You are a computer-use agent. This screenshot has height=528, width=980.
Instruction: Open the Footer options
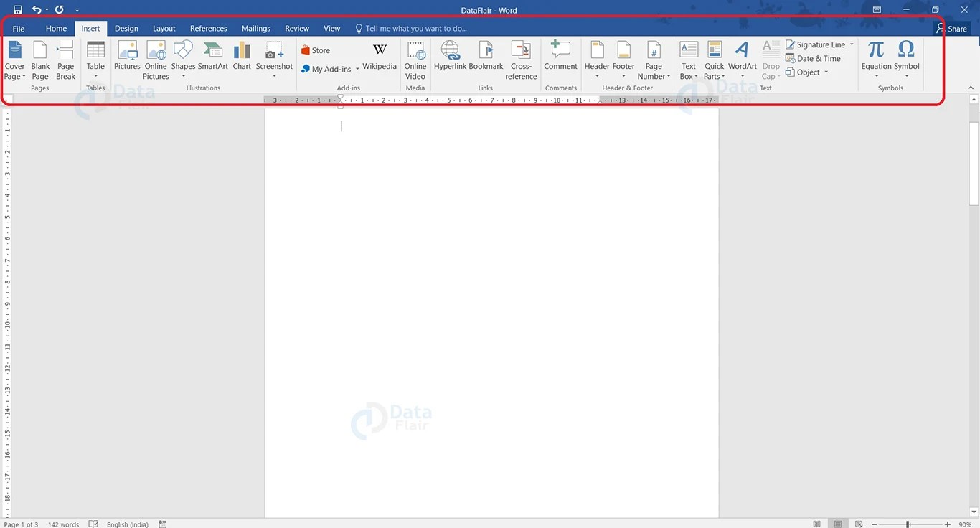[623, 60]
